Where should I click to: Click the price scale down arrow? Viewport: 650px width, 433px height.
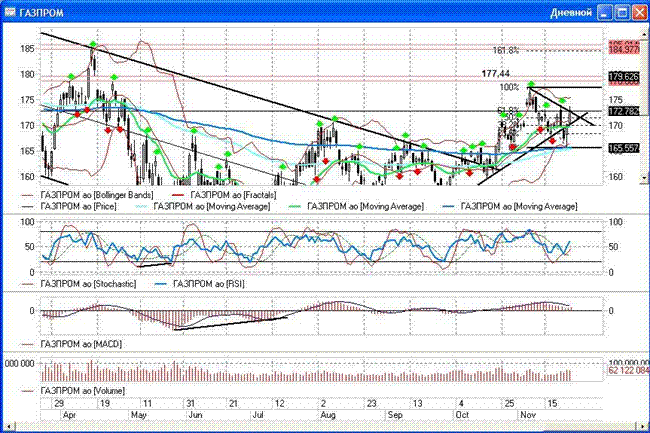[x=644, y=178]
